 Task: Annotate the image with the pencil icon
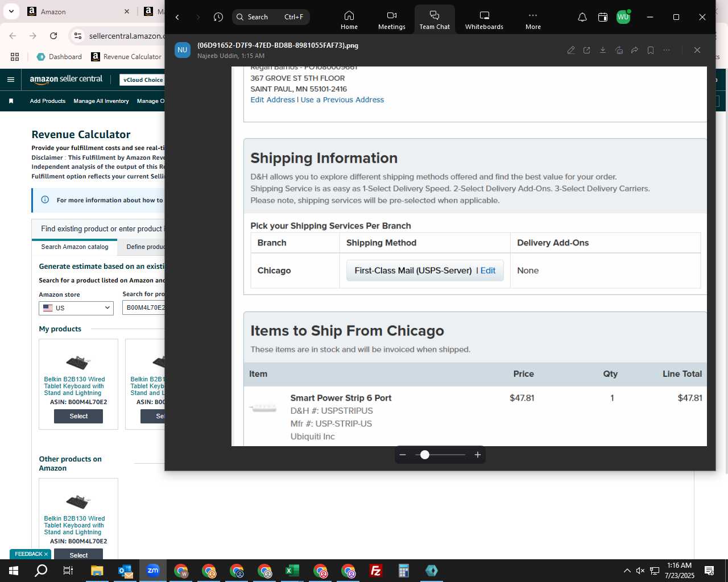click(x=571, y=50)
